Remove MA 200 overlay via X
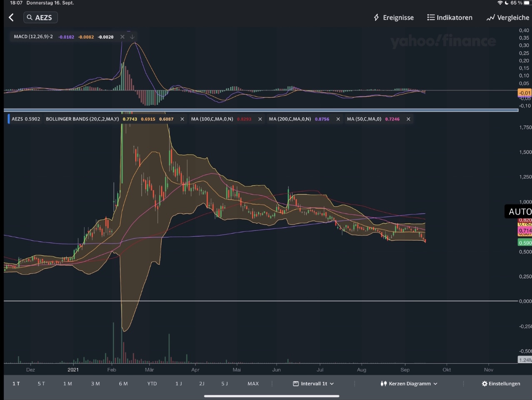Image resolution: width=532 pixels, height=400 pixels. [x=338, y=119]
